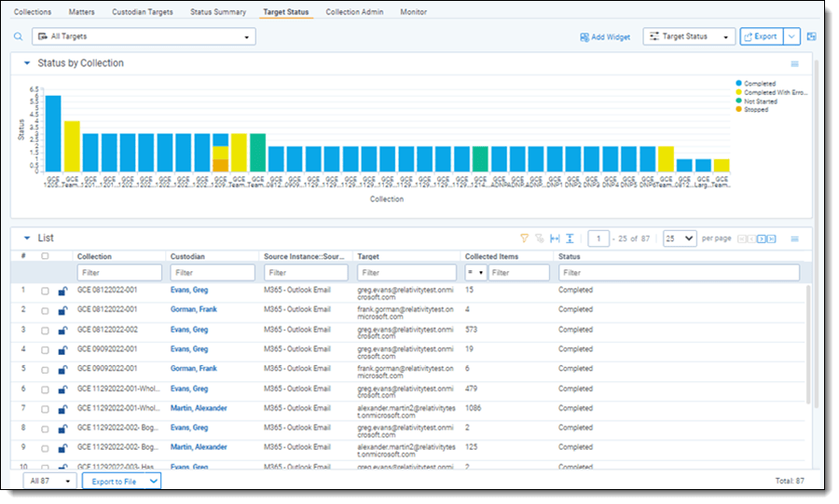Screen dimensions: 839x504
Task: Click the clear filters icon
Action: click(540, 238)
